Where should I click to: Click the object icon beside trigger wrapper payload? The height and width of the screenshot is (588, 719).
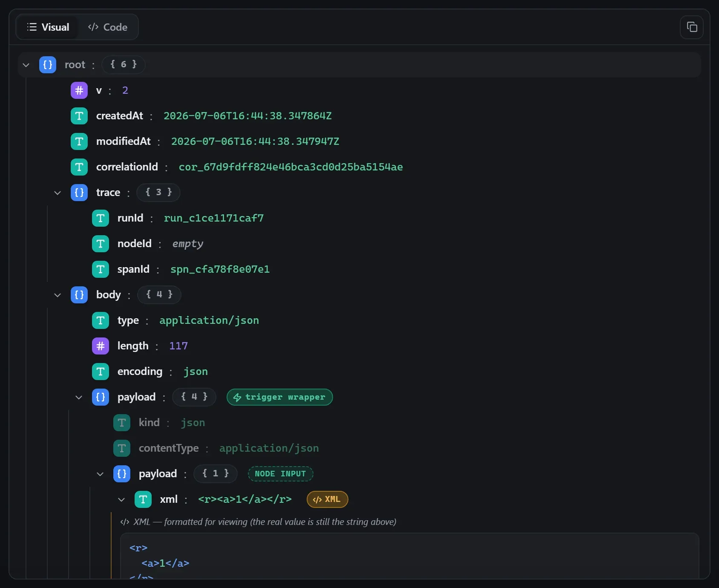tap(101, 397)
